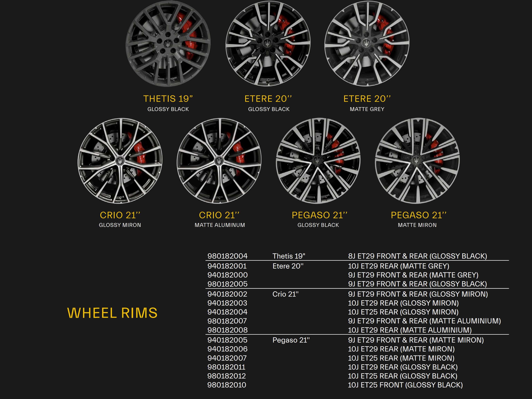Screen dimensions: 532x399
Task: Click '9J ET29 FRONT & REAR (MATTE MIRON)' description
Action: 416,340
